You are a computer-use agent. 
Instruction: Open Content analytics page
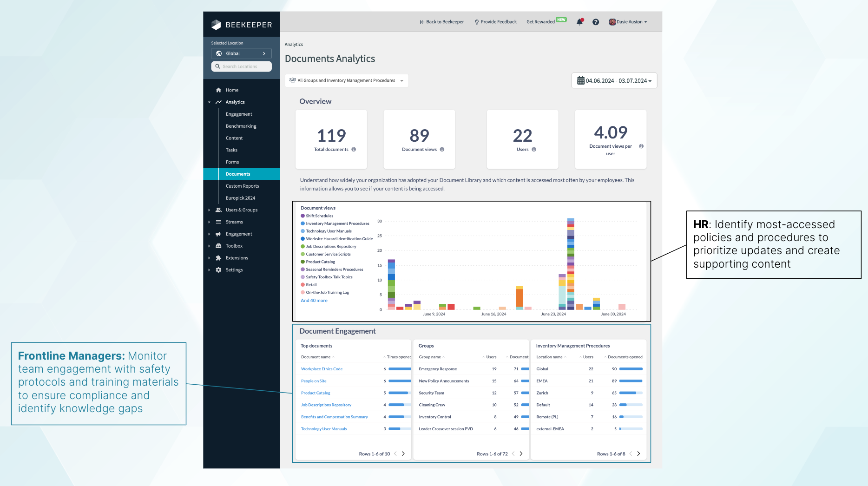(234, 138)
